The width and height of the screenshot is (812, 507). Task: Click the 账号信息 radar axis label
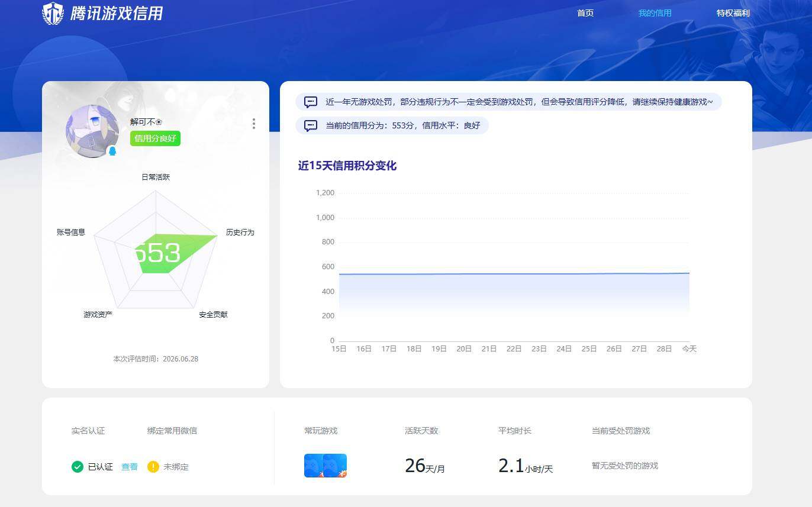click(x=71, y=232)
